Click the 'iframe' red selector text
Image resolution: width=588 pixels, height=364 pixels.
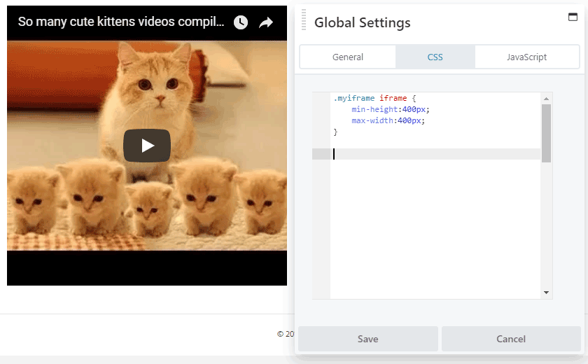click(393, 98)
